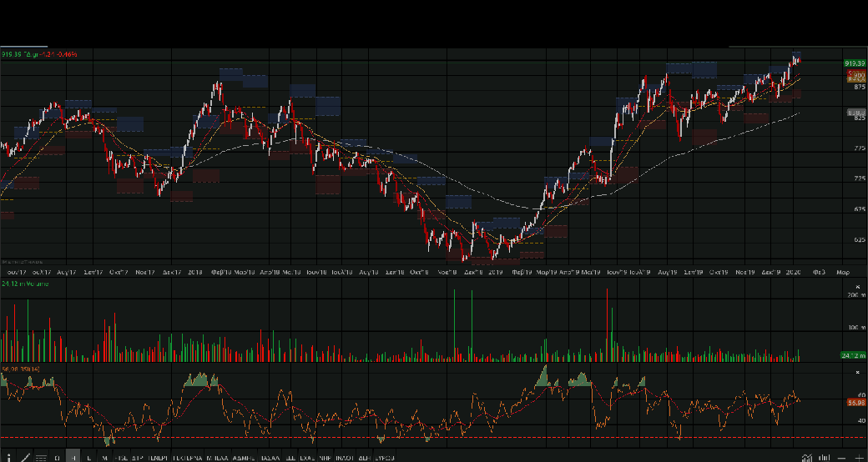Select the trend line drawing tool
Viewport: 868px width, 462px height.
25,457
